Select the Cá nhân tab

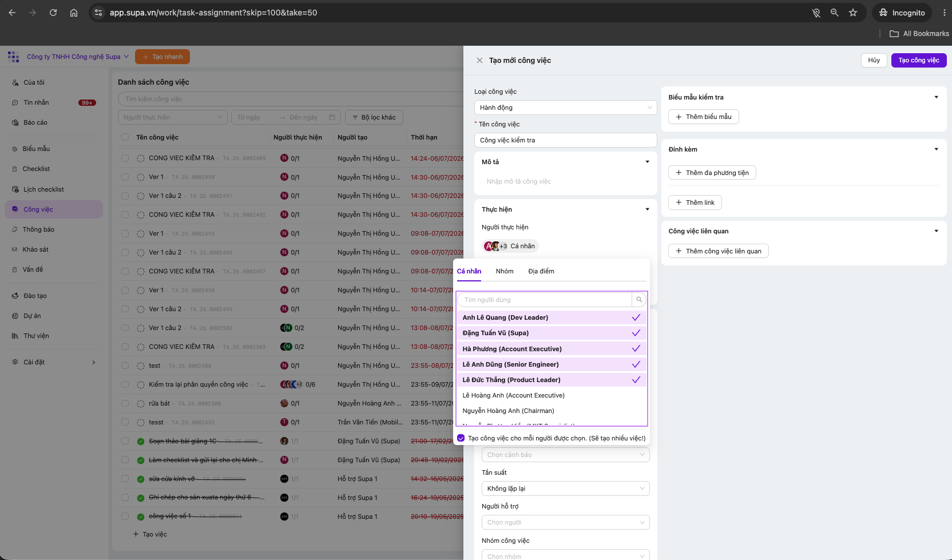(x=469, y=271)
